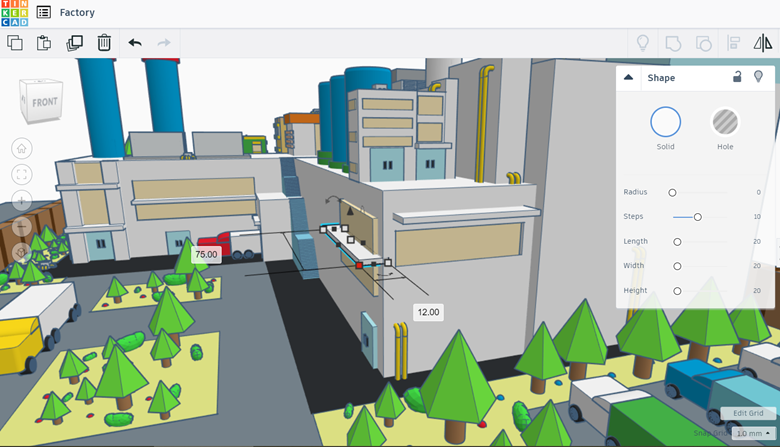
Task: Zoom in the viewport
Action: tap(21, 200)
